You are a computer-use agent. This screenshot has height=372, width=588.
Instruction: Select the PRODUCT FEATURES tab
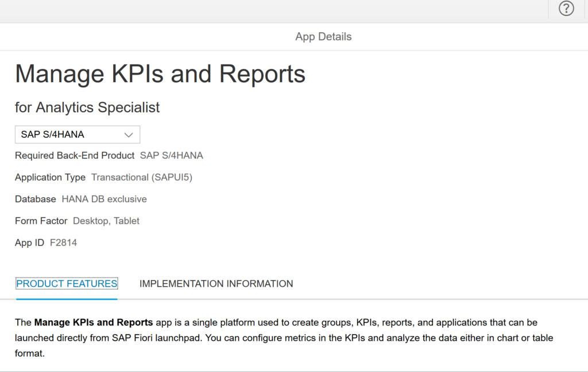tap(67, 283)
